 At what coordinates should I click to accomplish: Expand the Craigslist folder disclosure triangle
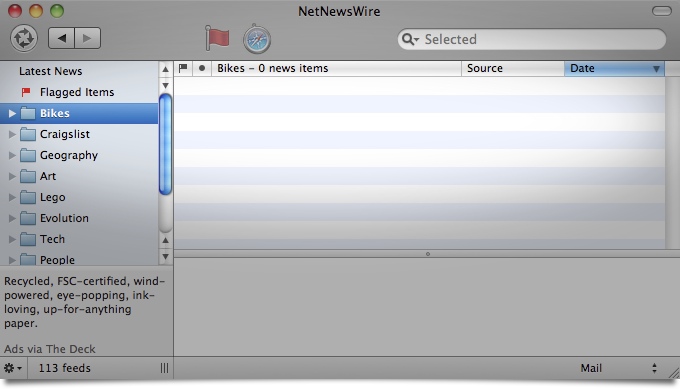coord(12,134)
